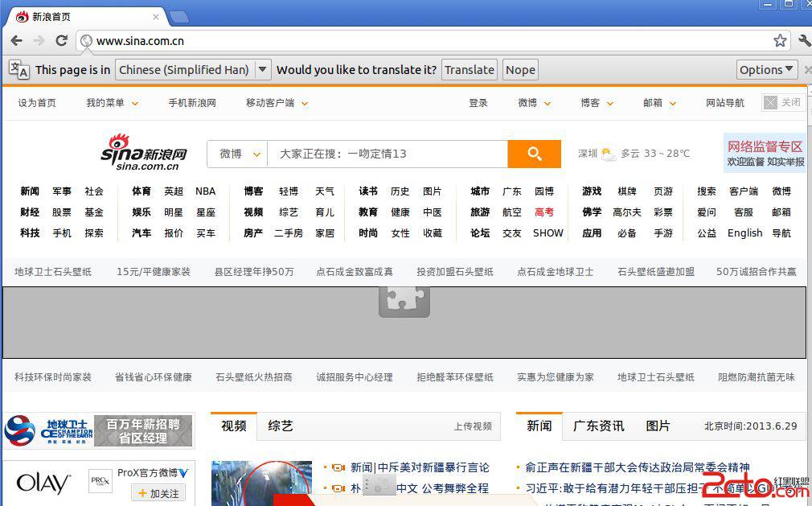The image size is (812, 506).
Task: Go back with the browser back arrow
Action: [x=17, y=41]
